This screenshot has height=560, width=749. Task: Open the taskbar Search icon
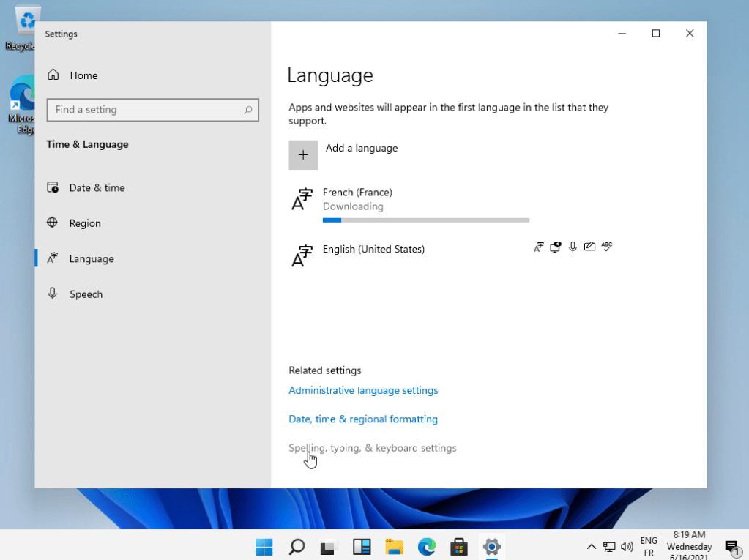[x=297, y=547]
